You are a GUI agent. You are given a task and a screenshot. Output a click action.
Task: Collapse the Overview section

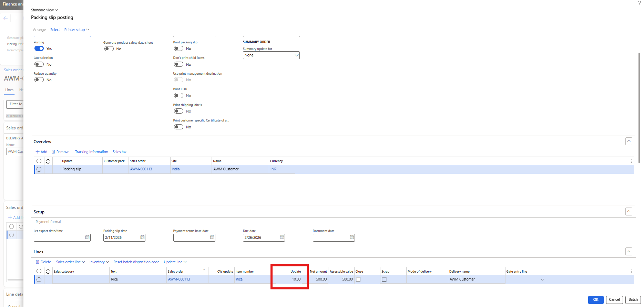coord(629,141)
